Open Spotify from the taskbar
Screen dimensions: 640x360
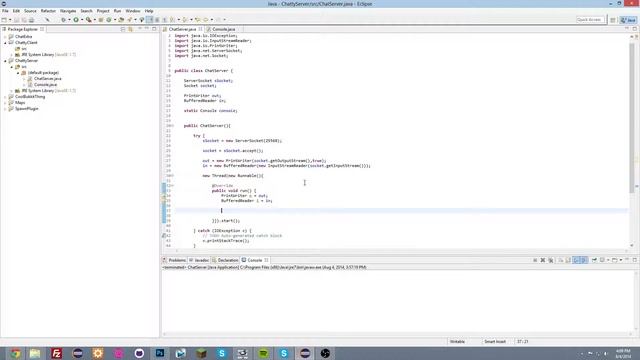click(263, 353)
